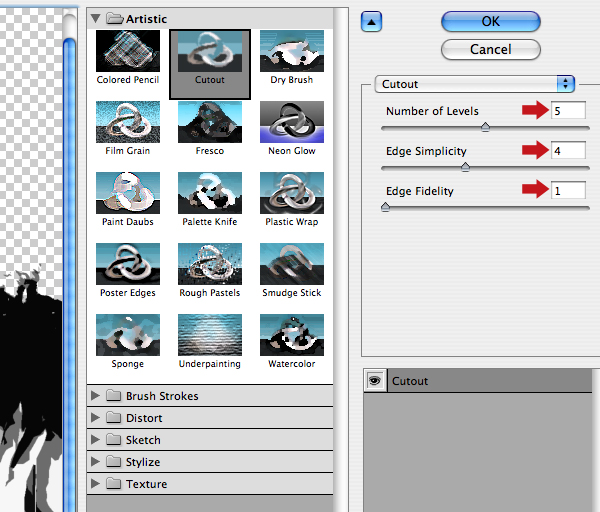This screenshot has height=512, width=600.
Task: Click the Texture folder icon
Action: tap(113, 483)
